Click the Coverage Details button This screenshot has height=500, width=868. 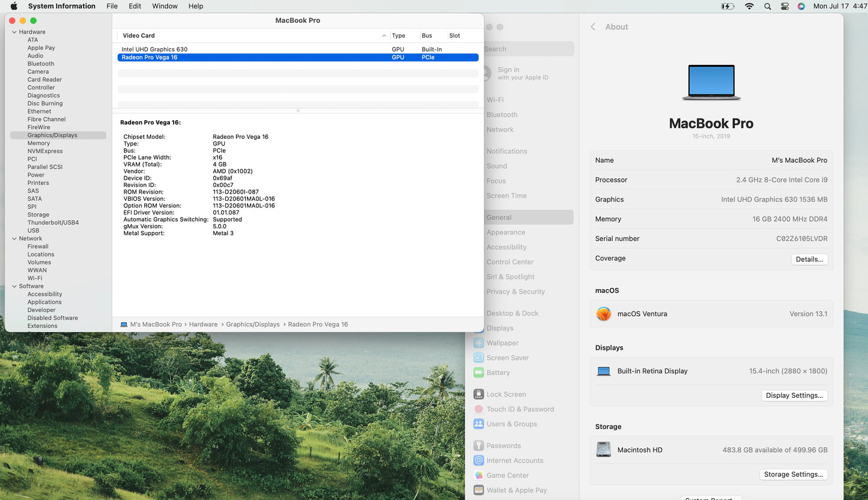coord(809,259)
